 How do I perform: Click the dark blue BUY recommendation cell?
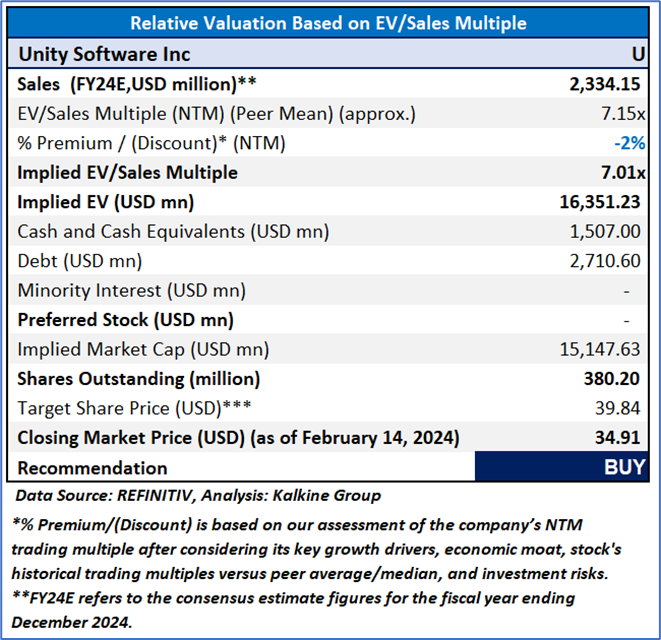click(561, 467)
